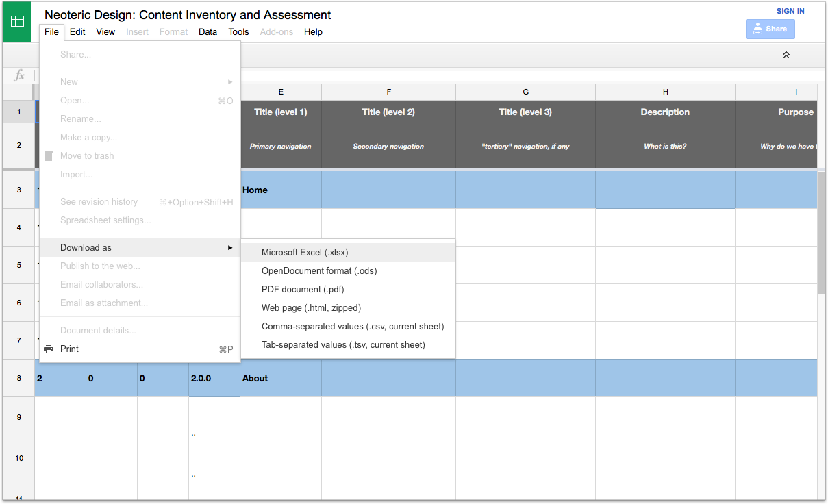Select row 8 header
828x504 pixels.
tap(19, 378)
